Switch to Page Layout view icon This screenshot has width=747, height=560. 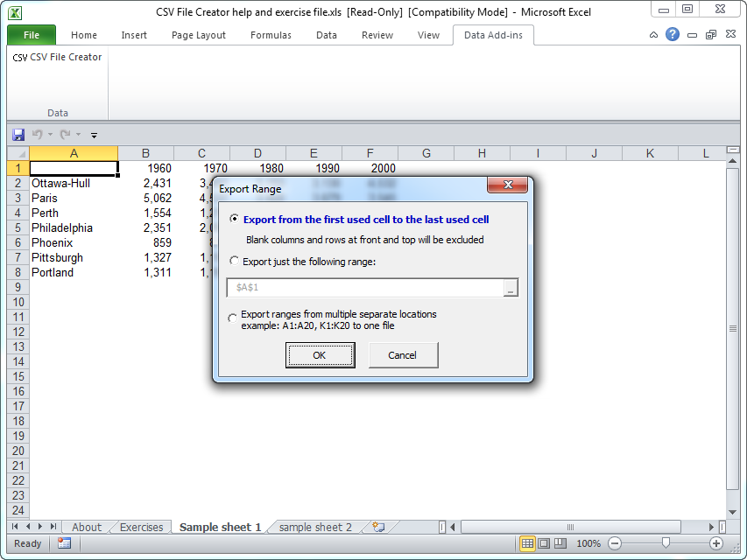click(544, 543)
